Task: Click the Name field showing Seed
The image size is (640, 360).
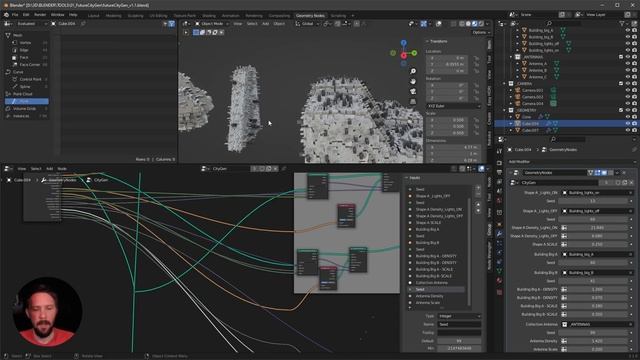Action: (459, 324)
